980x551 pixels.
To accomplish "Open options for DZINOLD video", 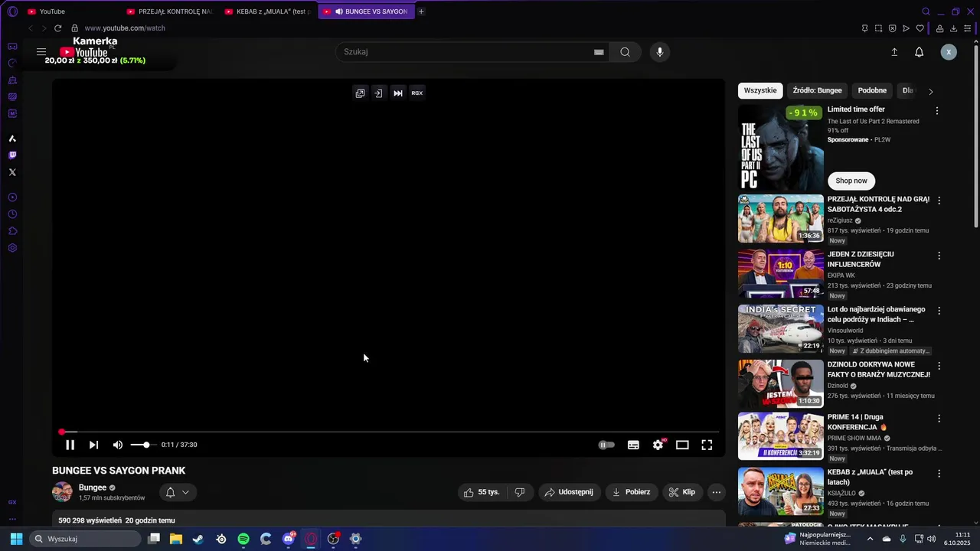I will [939, 366].
